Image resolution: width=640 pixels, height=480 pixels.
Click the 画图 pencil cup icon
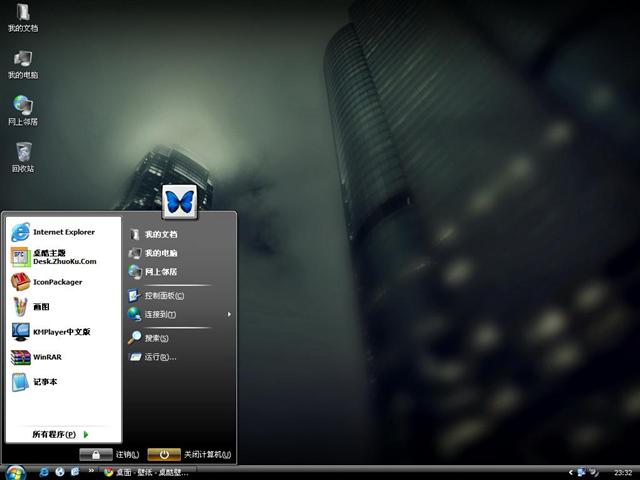point(20,307)
